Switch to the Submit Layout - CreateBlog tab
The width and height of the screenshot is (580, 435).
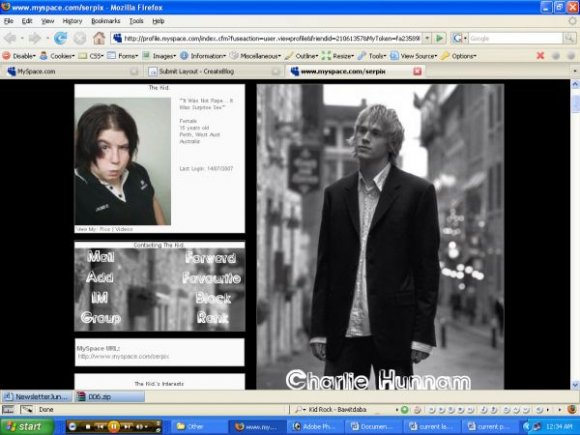point(213,71)
